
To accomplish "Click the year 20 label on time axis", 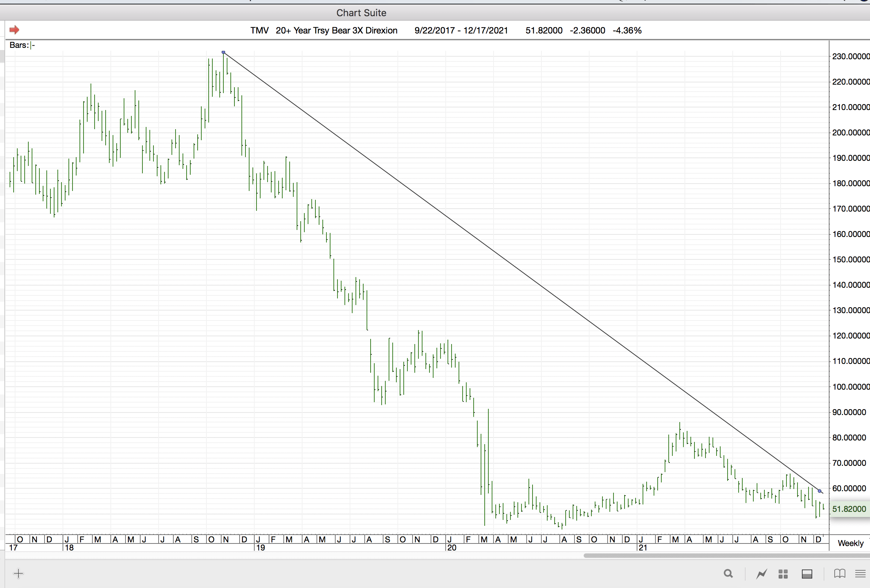I will click(452, 548).
